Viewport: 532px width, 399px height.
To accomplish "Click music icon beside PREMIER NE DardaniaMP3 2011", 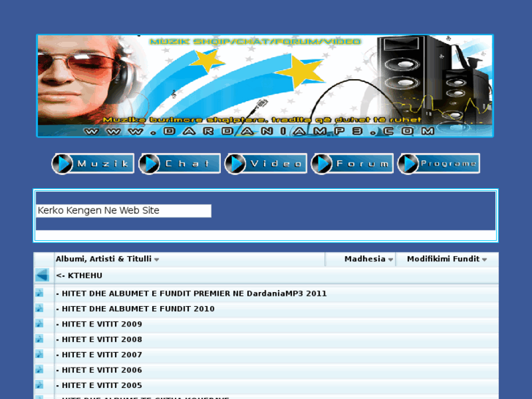I will pos(40,293).
